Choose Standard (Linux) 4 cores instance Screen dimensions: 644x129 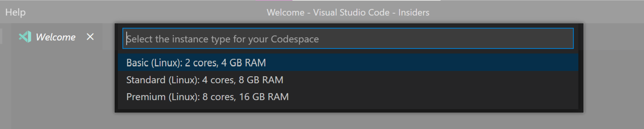[205, 80]
